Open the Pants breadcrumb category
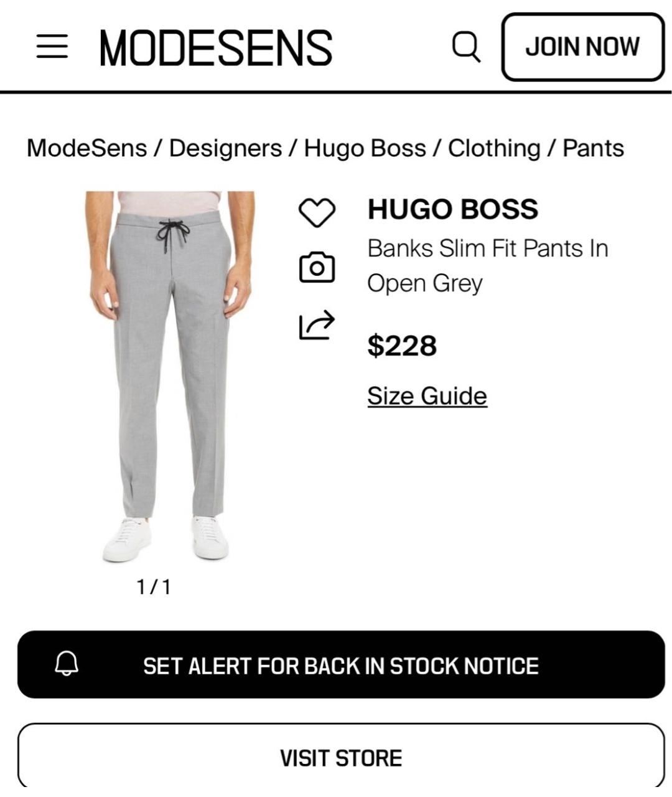 (x=593, y=148)
